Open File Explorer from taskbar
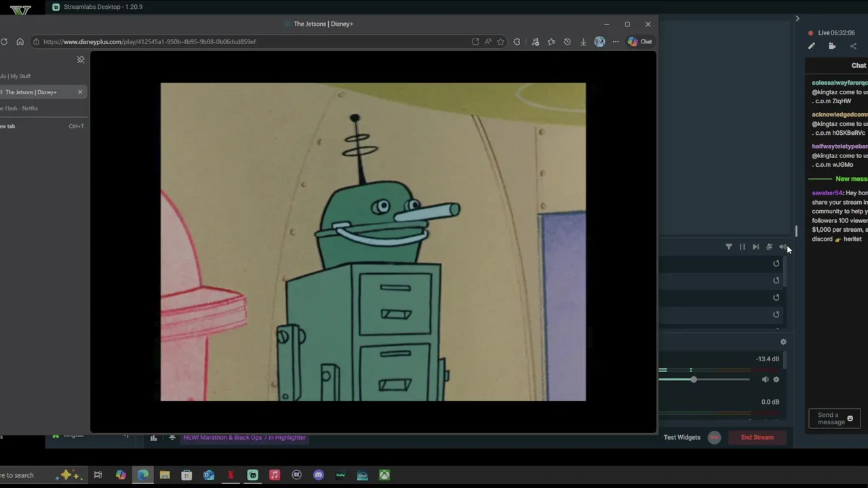 click(x=165, y=475)
